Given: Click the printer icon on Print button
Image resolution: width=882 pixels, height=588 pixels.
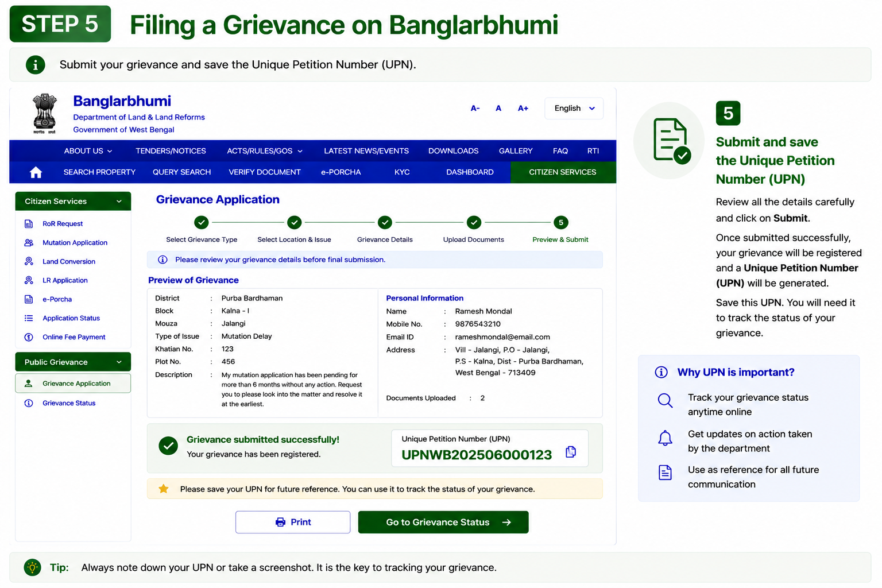Looking at the screenshot, I should pos(280,522).
